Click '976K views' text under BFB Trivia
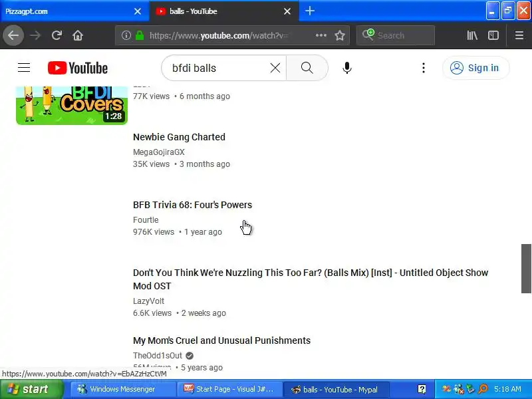Screen dimensions: 532x399 154,232
